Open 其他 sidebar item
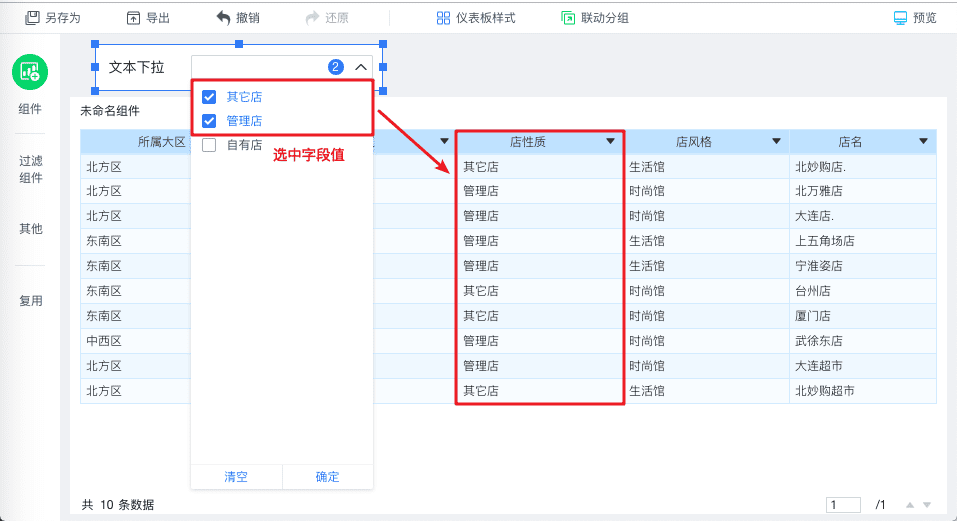Image resolution: width=957 pixels, height=521 pixels. pos(31,229)
